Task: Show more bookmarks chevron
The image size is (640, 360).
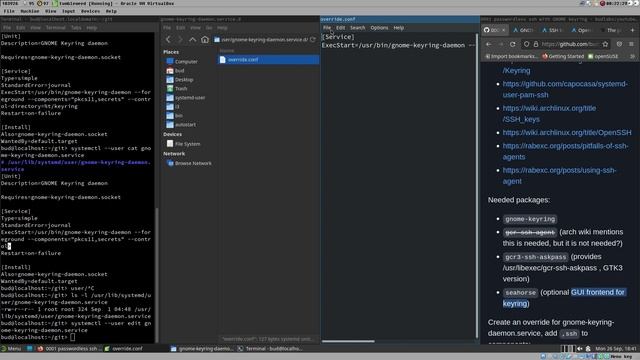Action: click(x=632, y=56)
